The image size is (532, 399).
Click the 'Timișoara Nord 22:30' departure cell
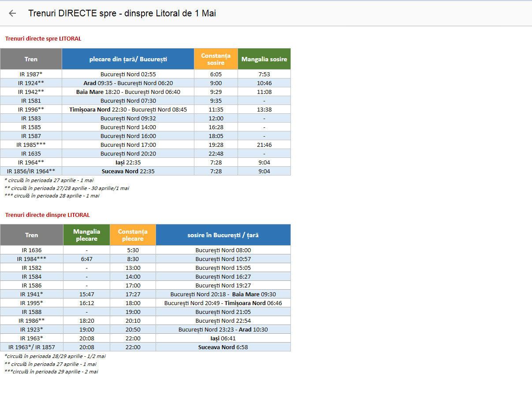pyautogui.click(x=128, y=109)
